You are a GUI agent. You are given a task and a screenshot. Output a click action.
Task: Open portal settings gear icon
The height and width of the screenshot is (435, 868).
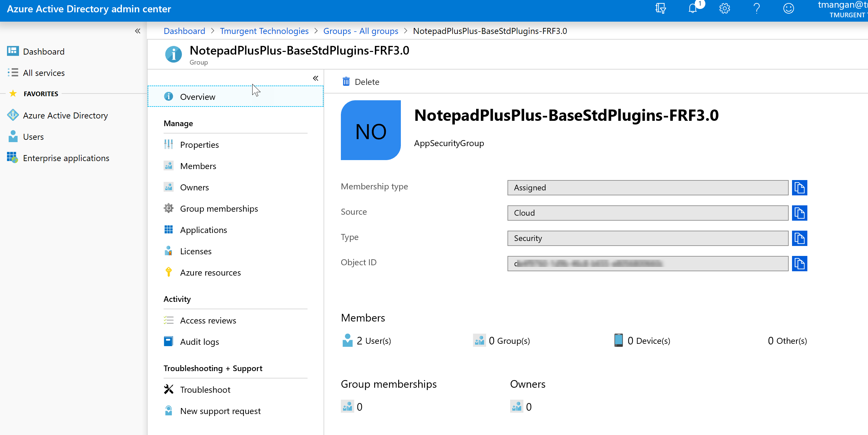[x=724, y=9]
